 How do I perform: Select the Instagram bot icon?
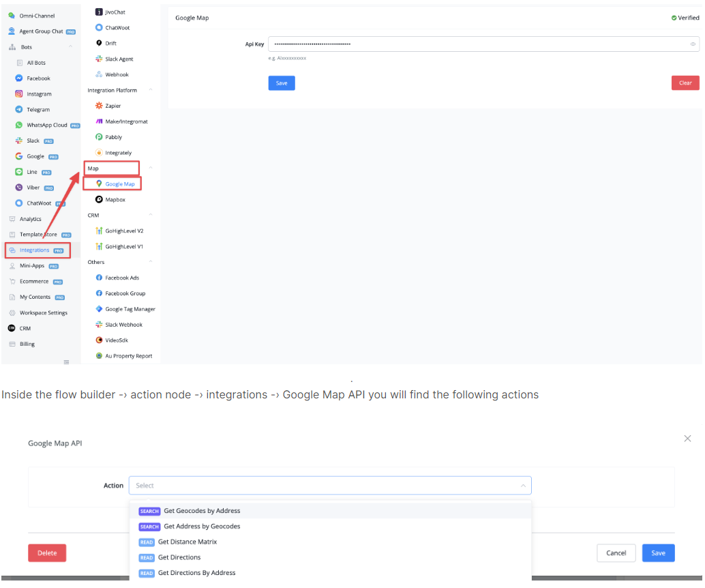pyautogui.click(x=19, y=94)
